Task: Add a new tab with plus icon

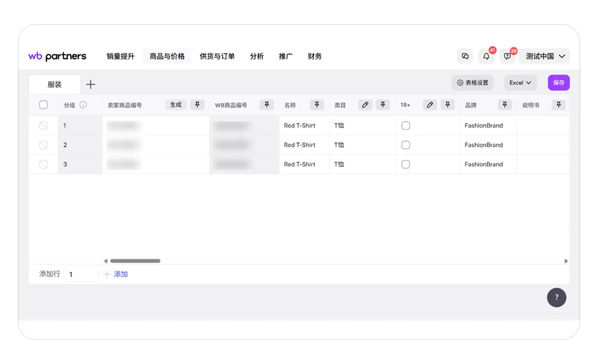Action: coord(91,85)
